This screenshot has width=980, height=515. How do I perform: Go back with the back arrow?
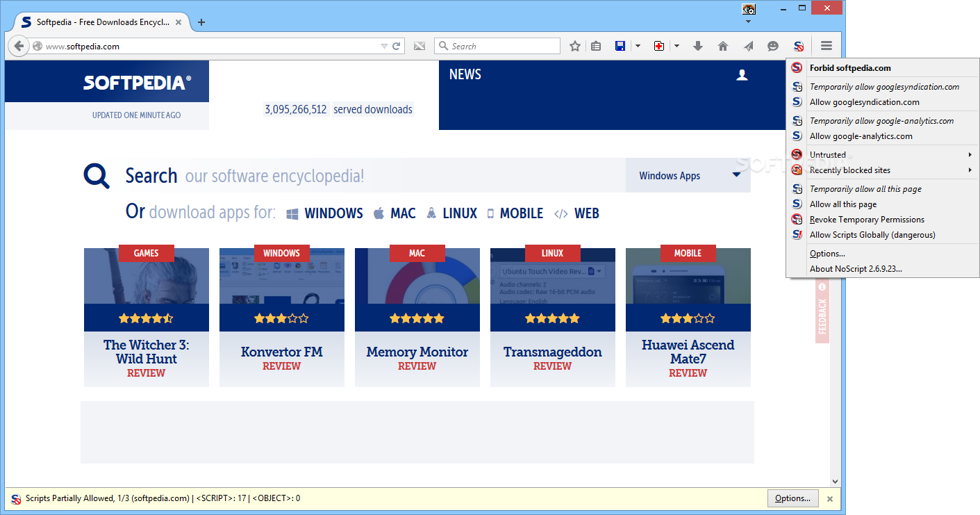click(x=19, y=46)
